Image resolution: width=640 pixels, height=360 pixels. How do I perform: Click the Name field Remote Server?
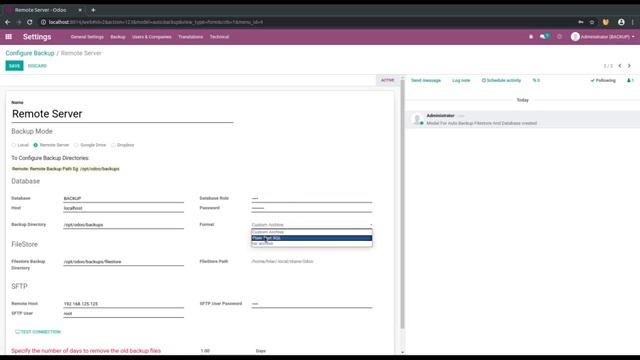[x=122, y=114]
